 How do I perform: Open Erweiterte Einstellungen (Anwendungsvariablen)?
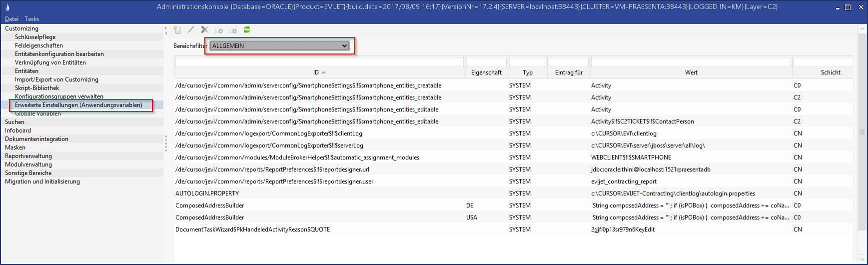[78, 105]
